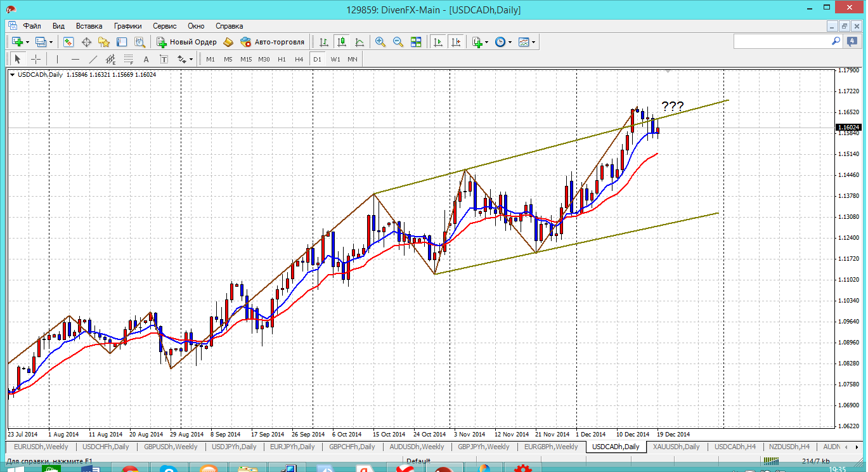Tile chart windows with the grid icon
This screenshot has width=868, height=472.
click(x=416, y=42)
